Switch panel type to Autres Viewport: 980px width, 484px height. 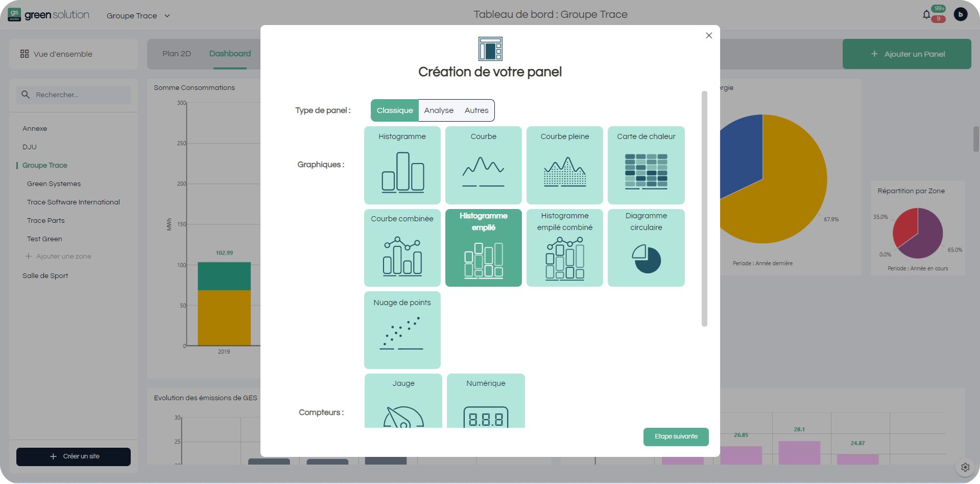coord(476,110)
